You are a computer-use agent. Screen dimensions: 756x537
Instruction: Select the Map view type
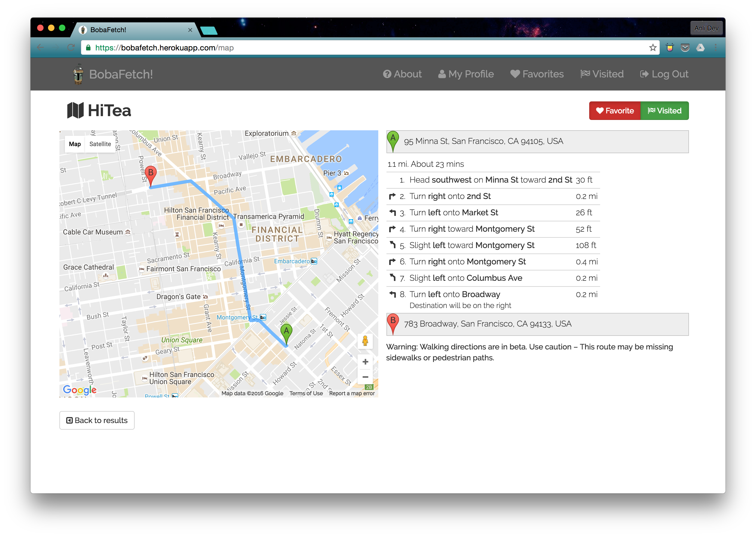pos(75,144)
